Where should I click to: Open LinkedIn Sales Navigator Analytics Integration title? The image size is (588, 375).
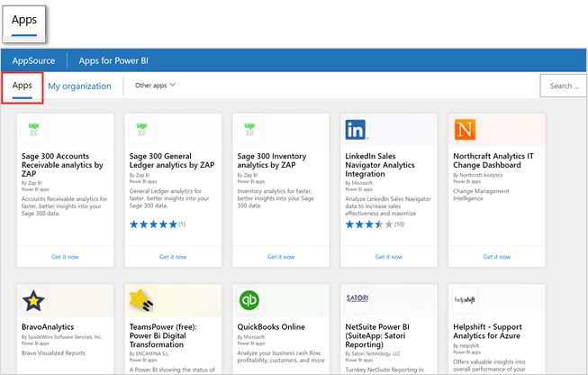pyautogui.click(x=380, y=165)
